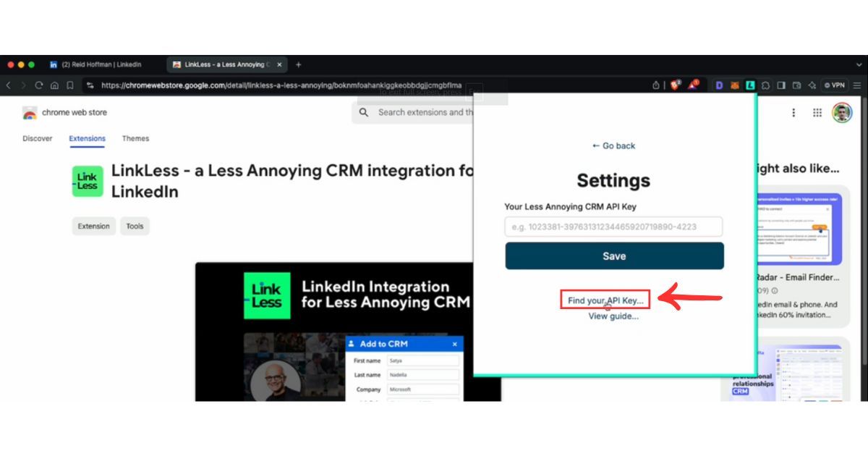Open the Brave Wallet icon

tap(796, 85)
